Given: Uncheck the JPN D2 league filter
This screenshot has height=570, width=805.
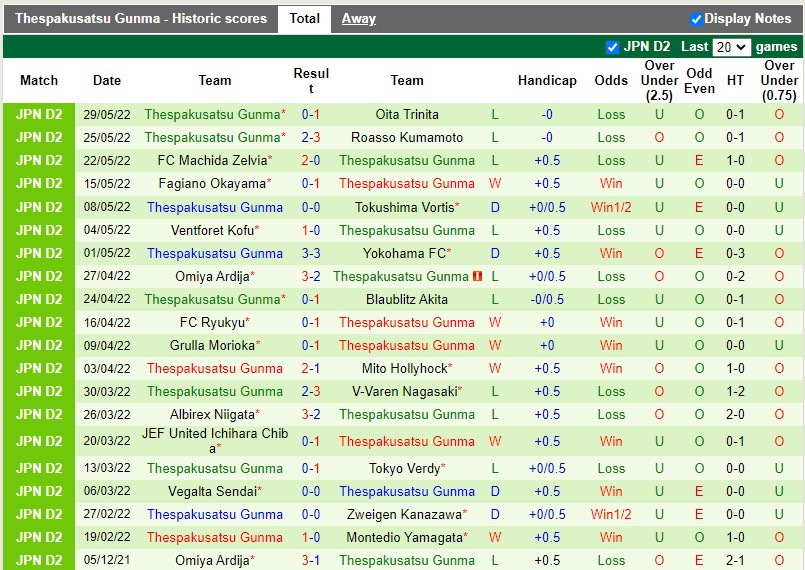Looking at the screenshot, I should coord(612,47).
